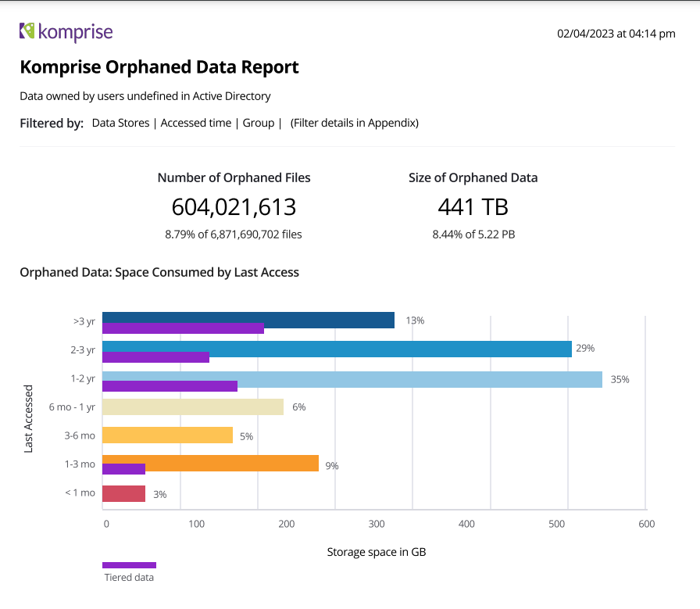Click the red < 1 mo bar
The width and height of the screenshot is (700, 609).
(123, 493)
